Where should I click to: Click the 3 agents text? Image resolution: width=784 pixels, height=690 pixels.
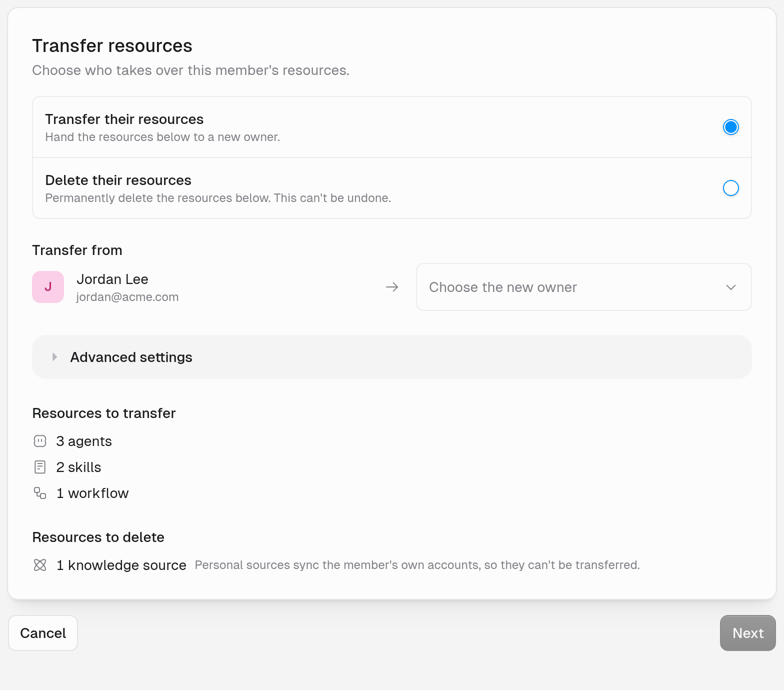pyautogui.click(x=84, y=441)
